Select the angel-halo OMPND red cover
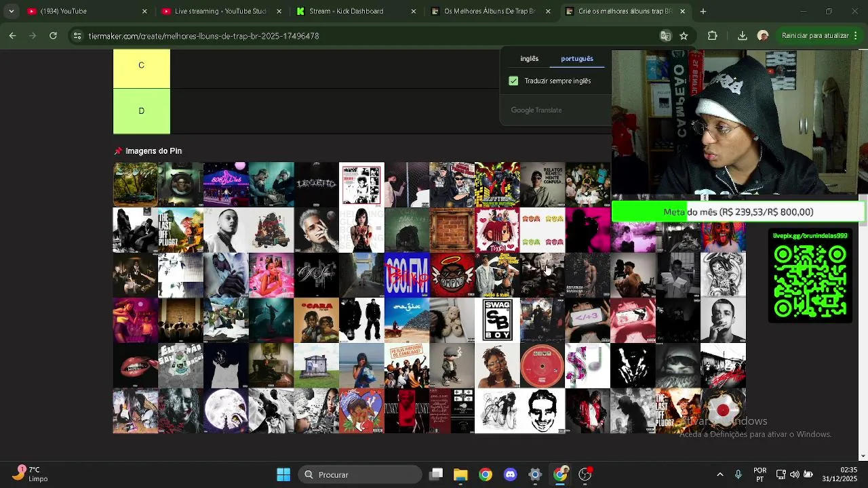868x488 pixels. coord(452,274)
